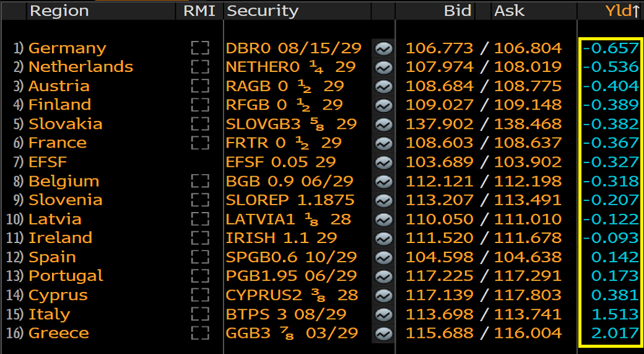Image resolution: width=644 pixels, height=354 pixels.
Task: Click the PGB1.95 06/29 security name
Action: point(291,277)
